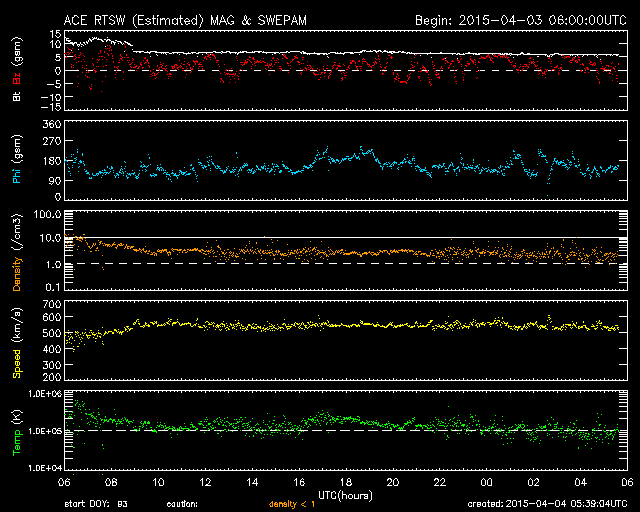Click the "1.0E+05" tick on the Temp axis
640x512 pixels.
[45, 431]
